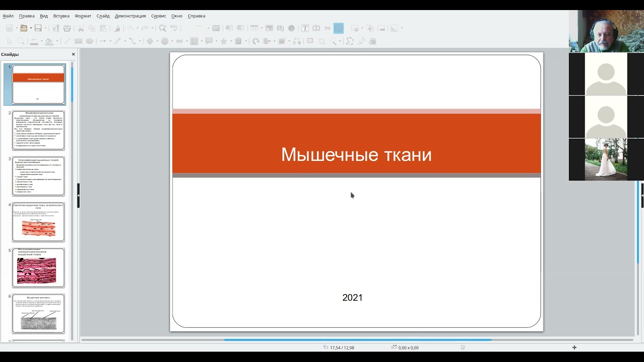Click the Delete Slide icon
The width and height of the screenshot is (644, 362).
coord(381,28)
